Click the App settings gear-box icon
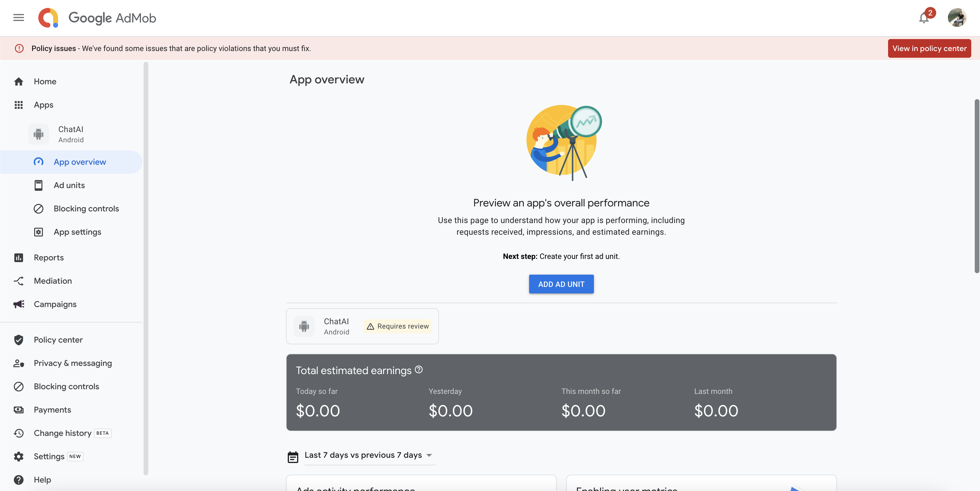Viewport: 980px width, 491px height. tap(39, 232)
